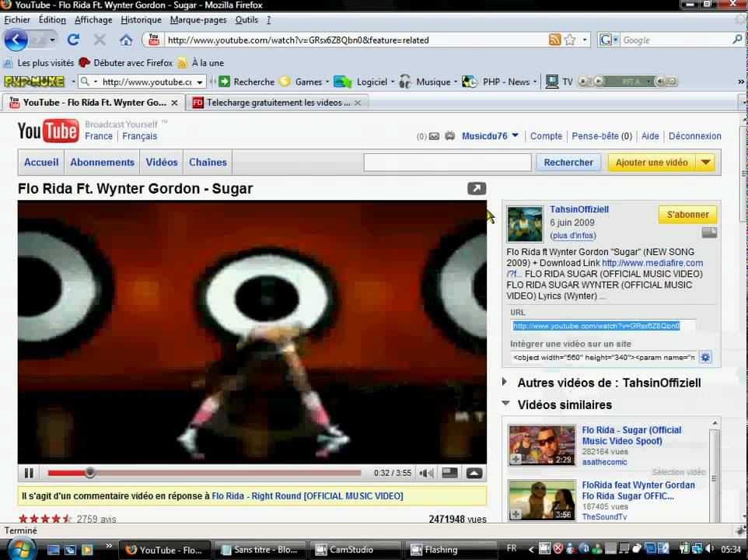Open the Firefox home page icon
Image resolution: width=748 pixels, height=560 pixels.
[126, 40]
